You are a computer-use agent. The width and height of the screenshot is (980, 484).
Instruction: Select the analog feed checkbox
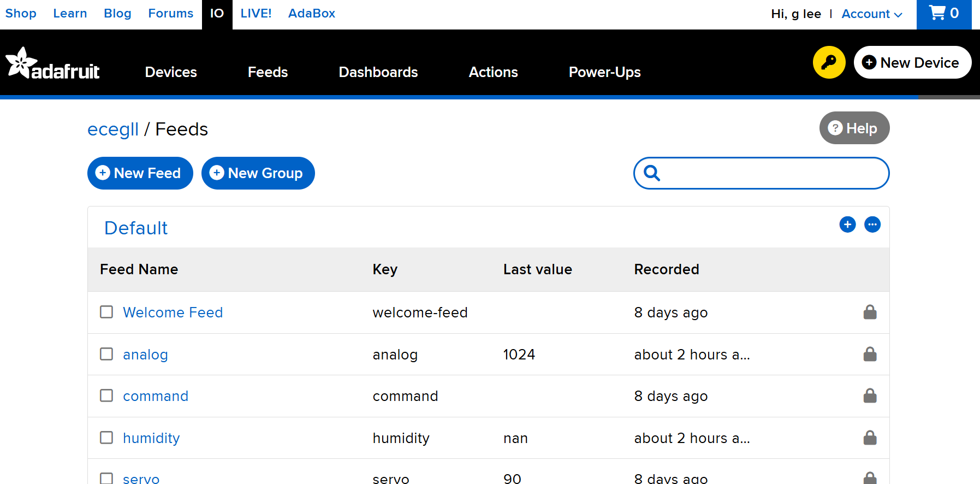(106, 354)
